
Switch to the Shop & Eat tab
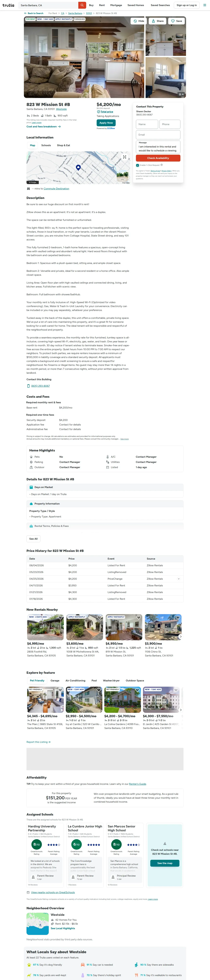[x=64, y=145]
